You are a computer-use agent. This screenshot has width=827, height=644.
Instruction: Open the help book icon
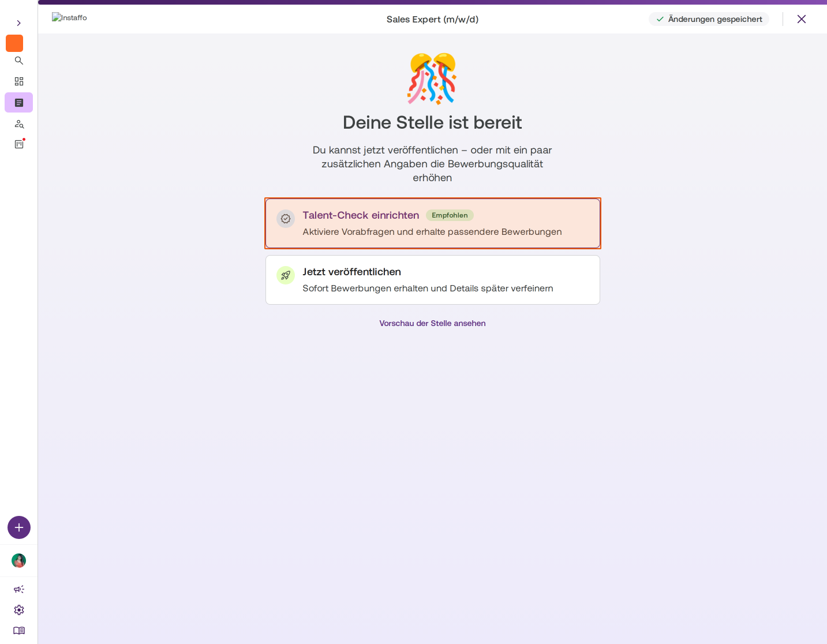19,631
